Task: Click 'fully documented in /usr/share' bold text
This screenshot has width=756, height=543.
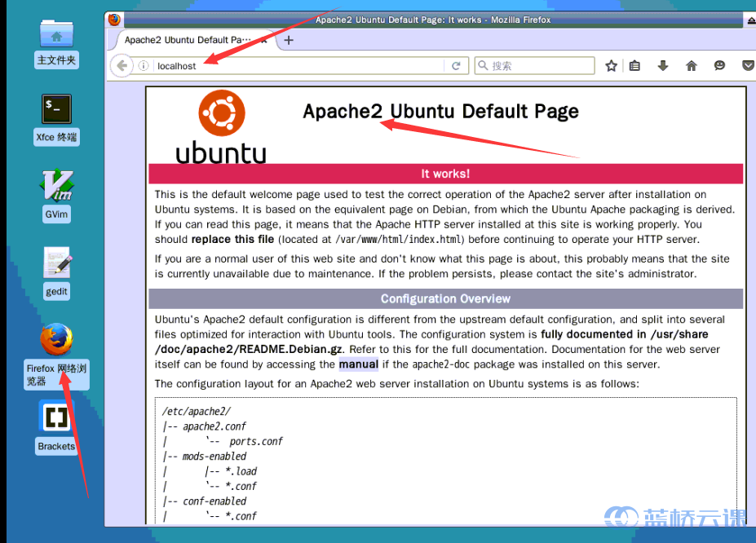Action: coord(625,334)
